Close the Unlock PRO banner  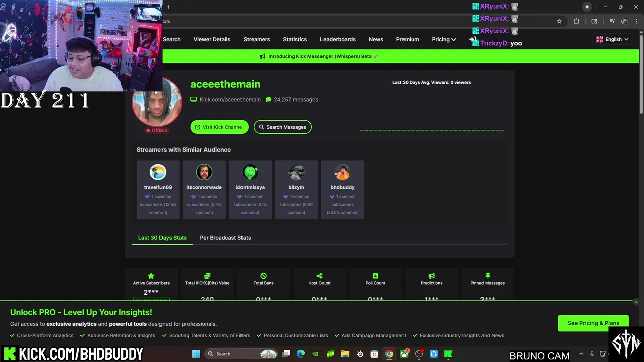coord(636,302)
